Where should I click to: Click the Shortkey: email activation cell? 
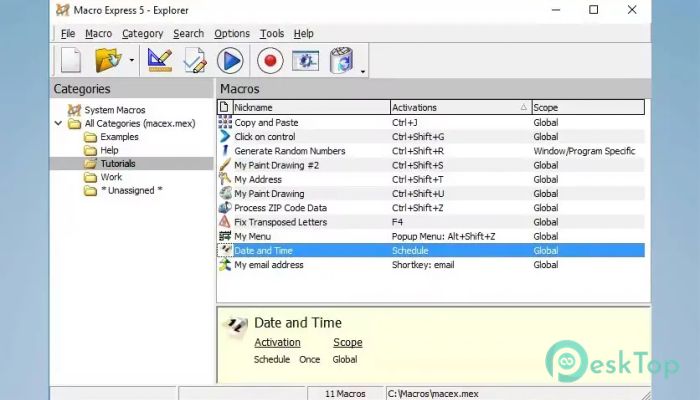pos(423,265)
